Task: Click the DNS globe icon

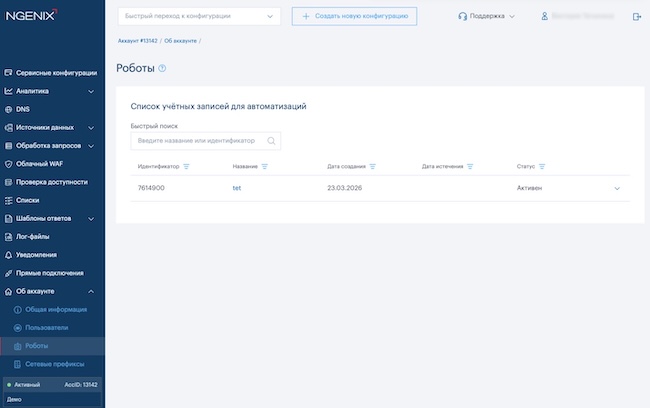Action: pyautogui.click(x=8, y=109)
